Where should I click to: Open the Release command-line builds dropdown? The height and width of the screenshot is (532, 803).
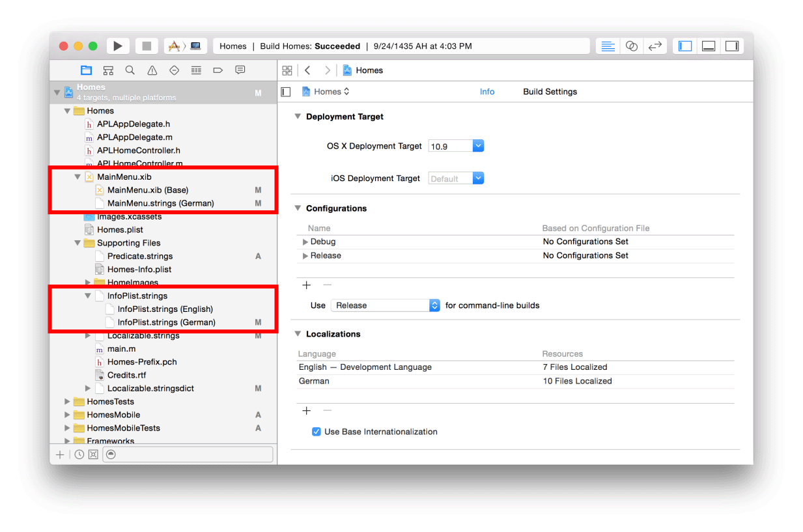(434, 305)
